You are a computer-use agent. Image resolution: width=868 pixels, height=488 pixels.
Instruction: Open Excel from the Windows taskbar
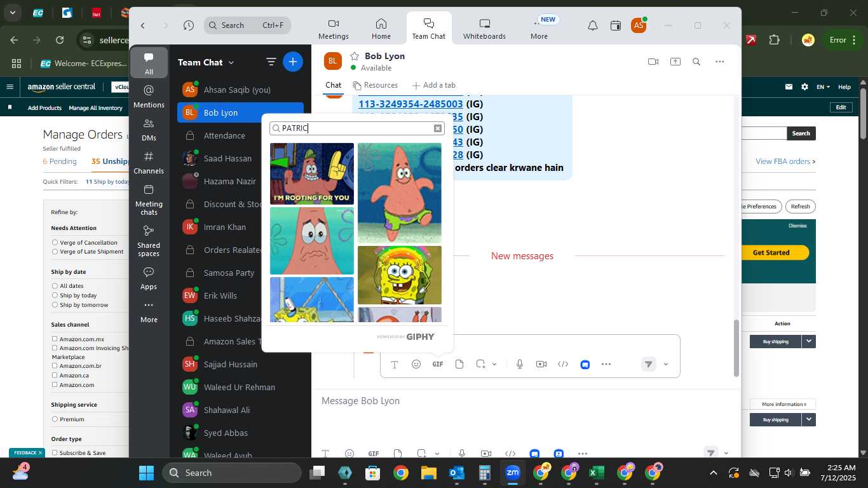596,473
